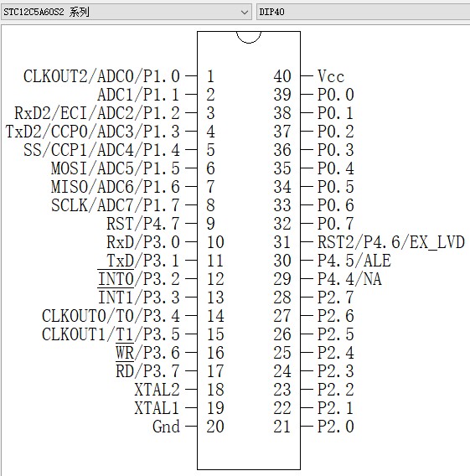
Task: Click pin number 10 on the chip
Action: coord(215,242)
